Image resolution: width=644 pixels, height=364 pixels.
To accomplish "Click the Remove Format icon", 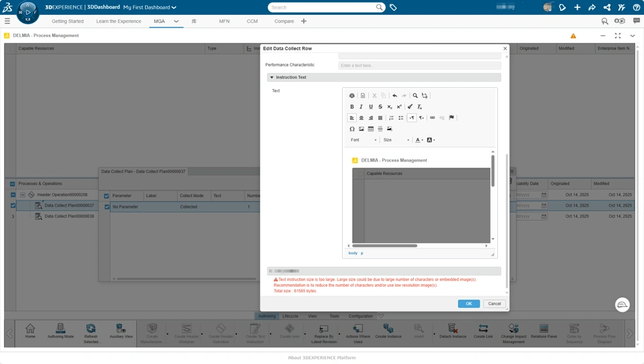I will coord(419,107).
